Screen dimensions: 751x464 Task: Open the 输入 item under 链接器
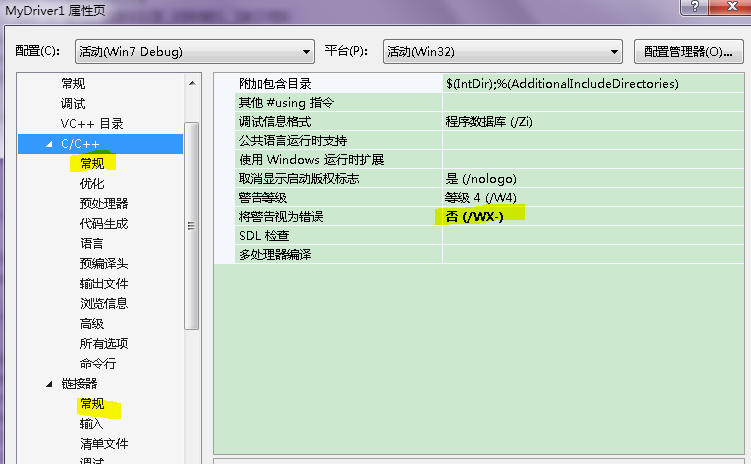92,424
